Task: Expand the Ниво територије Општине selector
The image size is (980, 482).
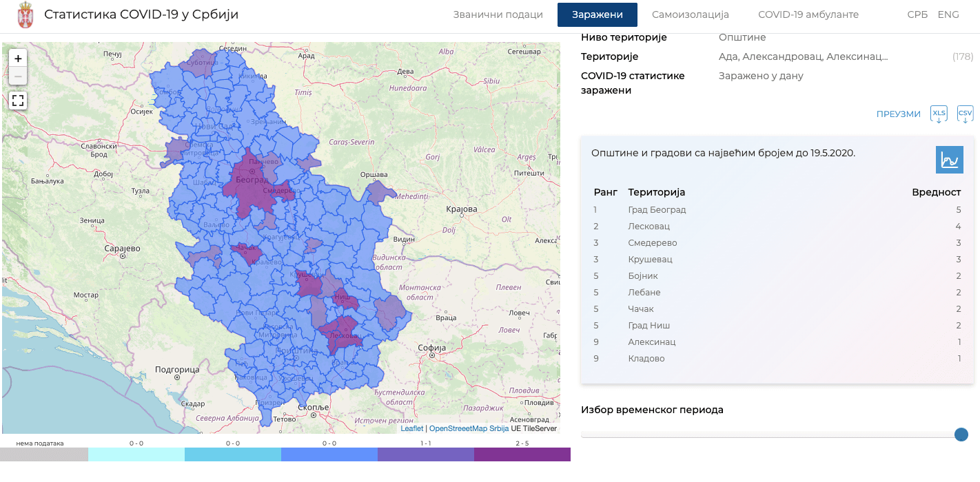Action: [742, 38]
